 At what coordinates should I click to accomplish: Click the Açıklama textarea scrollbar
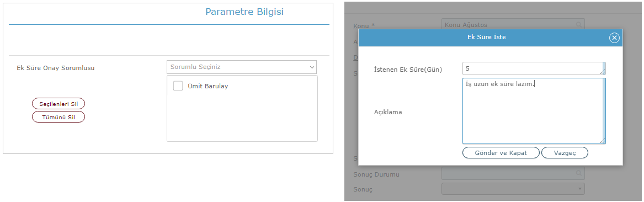point(604,108)
